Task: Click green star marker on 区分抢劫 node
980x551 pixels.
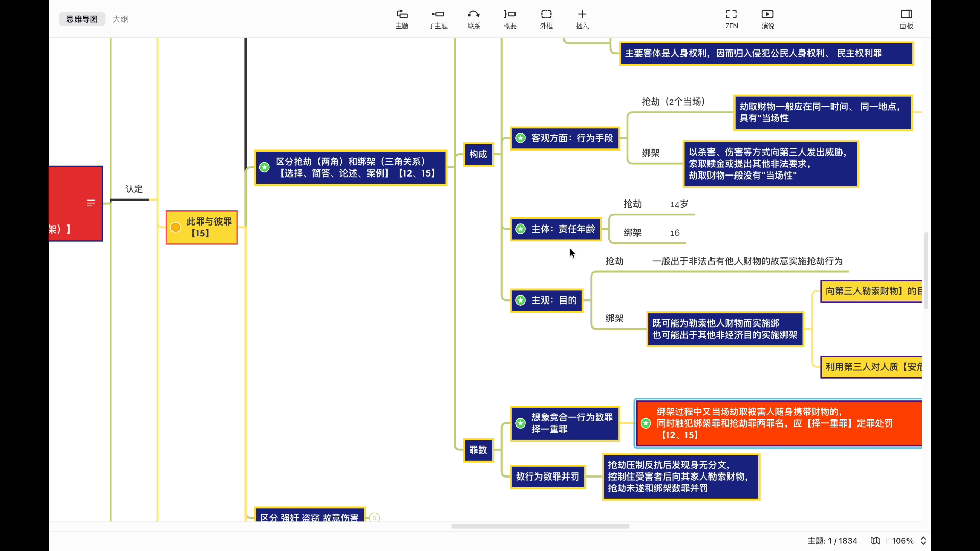Action: tap(264, 167)
